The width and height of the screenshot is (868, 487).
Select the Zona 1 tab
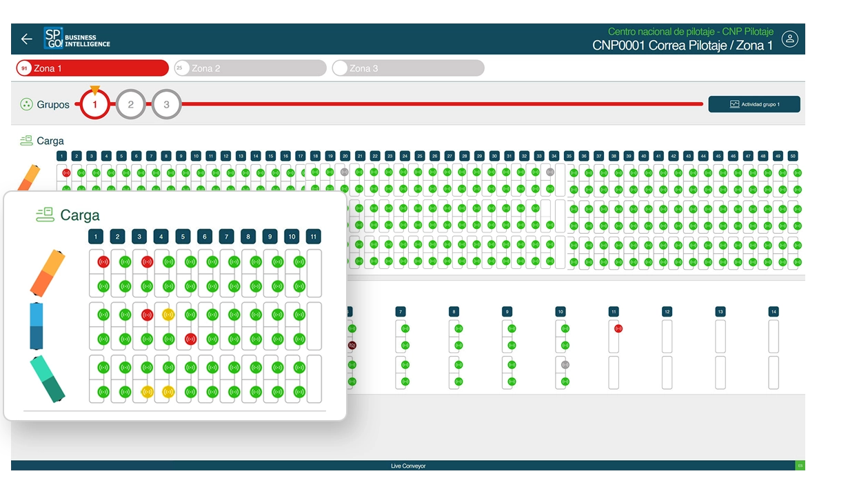pyautogui.click(x=92, y=68)
